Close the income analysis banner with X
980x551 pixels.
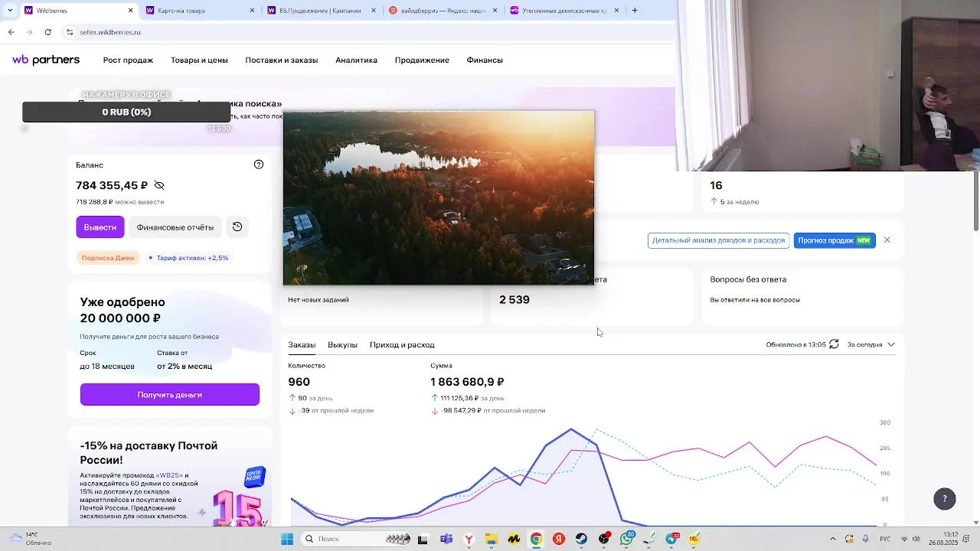pyautogui.click(x=887, y=240)
